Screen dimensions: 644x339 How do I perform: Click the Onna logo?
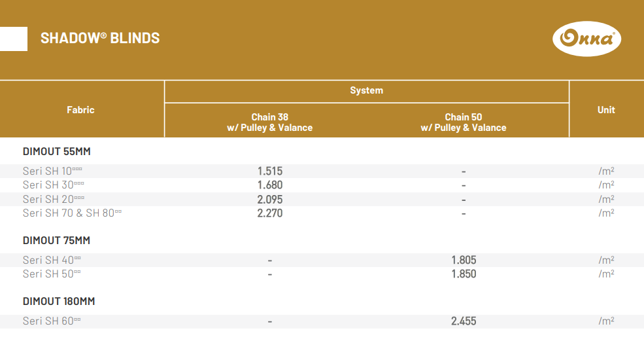586,39
